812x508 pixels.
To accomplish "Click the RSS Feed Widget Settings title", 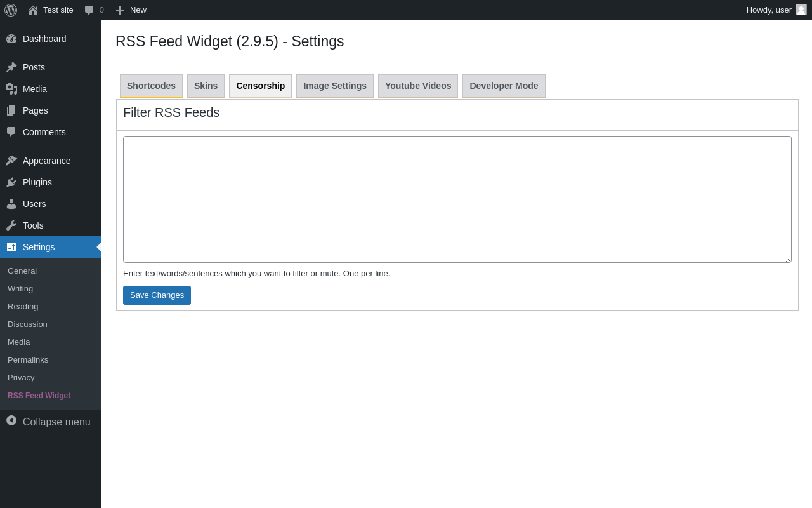I will click(230, 41).
